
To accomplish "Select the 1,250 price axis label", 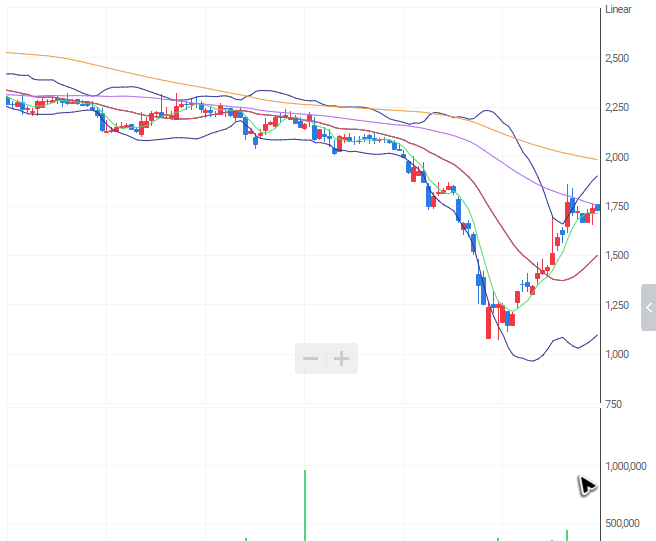I will (x=617, y=305).
